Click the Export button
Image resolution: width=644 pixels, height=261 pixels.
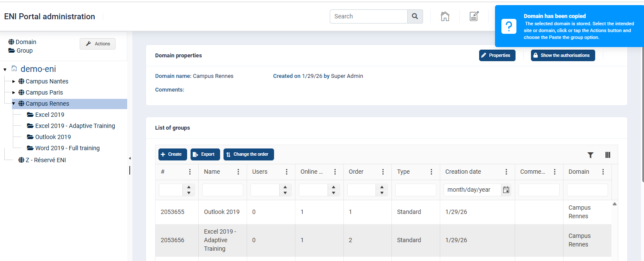click(x=205, y=154)
